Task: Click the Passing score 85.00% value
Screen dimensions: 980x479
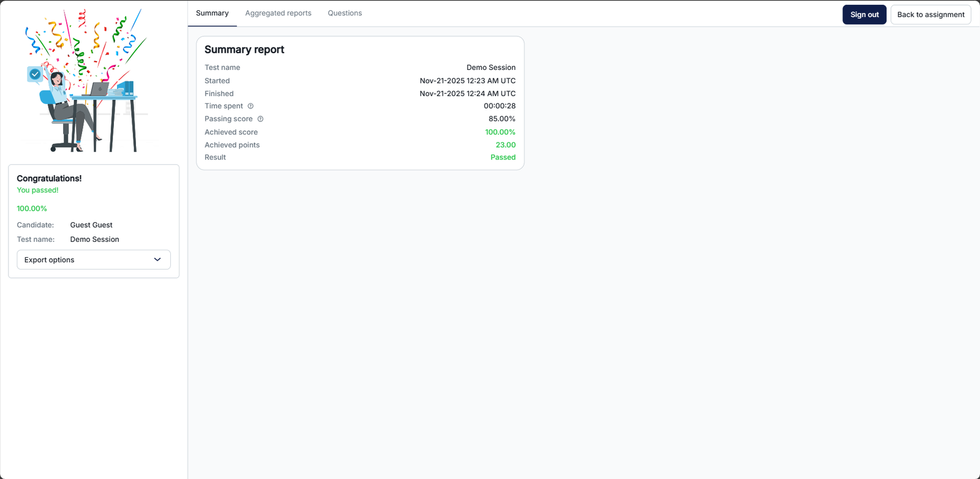Action: pyautogui.click(x=502, y=119)
